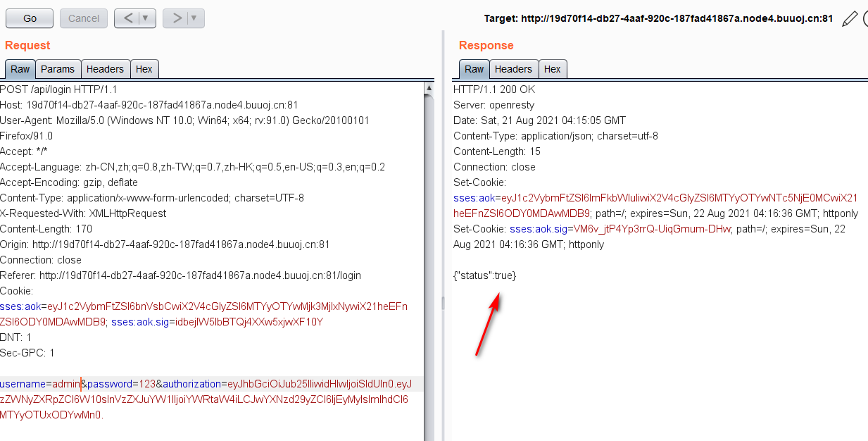Select the Request Raw tab

click(20, 69)
